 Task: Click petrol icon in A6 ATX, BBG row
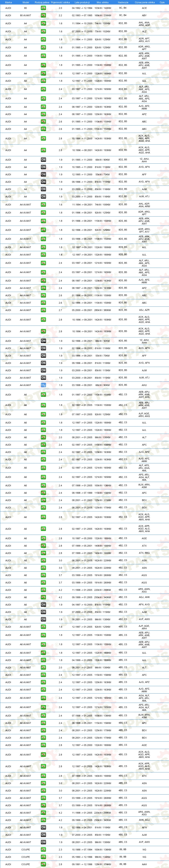click(43, 553)
